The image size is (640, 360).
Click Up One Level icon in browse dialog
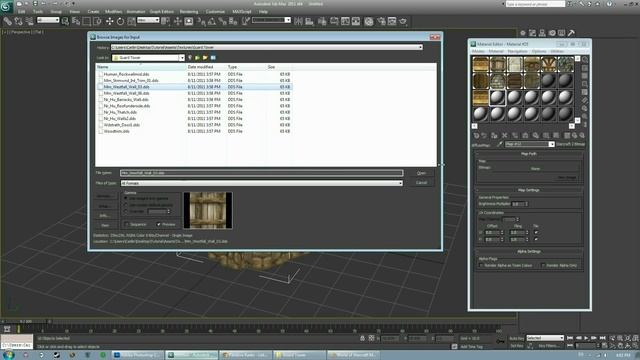coord(197,58)
